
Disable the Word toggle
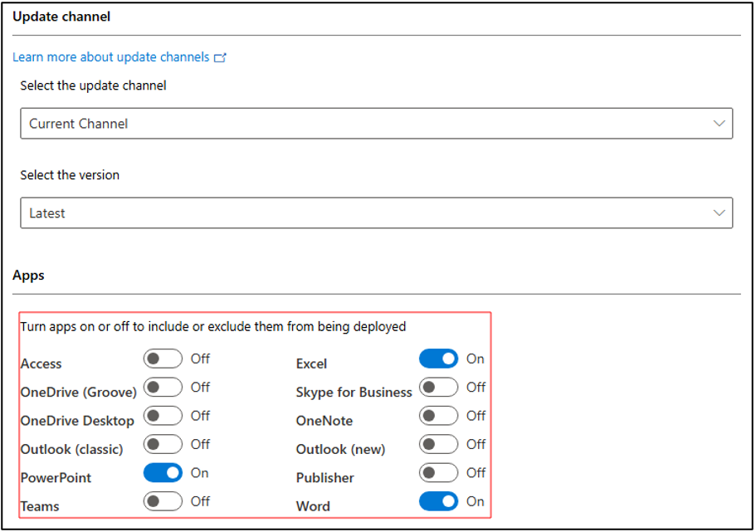tap(438, 501)
